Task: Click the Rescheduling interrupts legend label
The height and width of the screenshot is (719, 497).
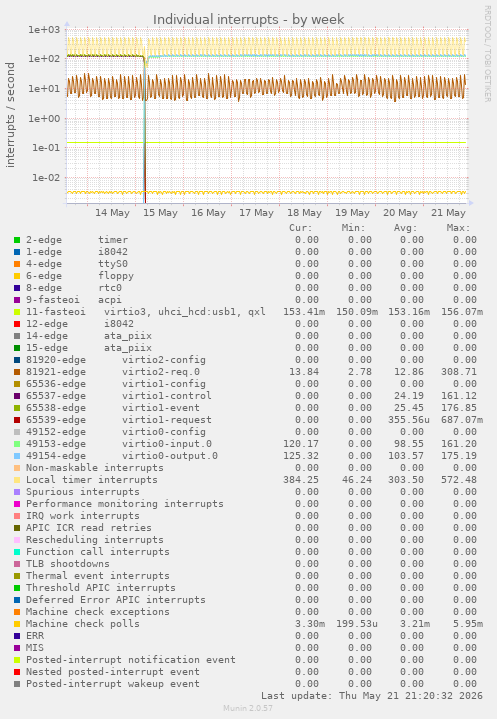Action: coord(94,540)
